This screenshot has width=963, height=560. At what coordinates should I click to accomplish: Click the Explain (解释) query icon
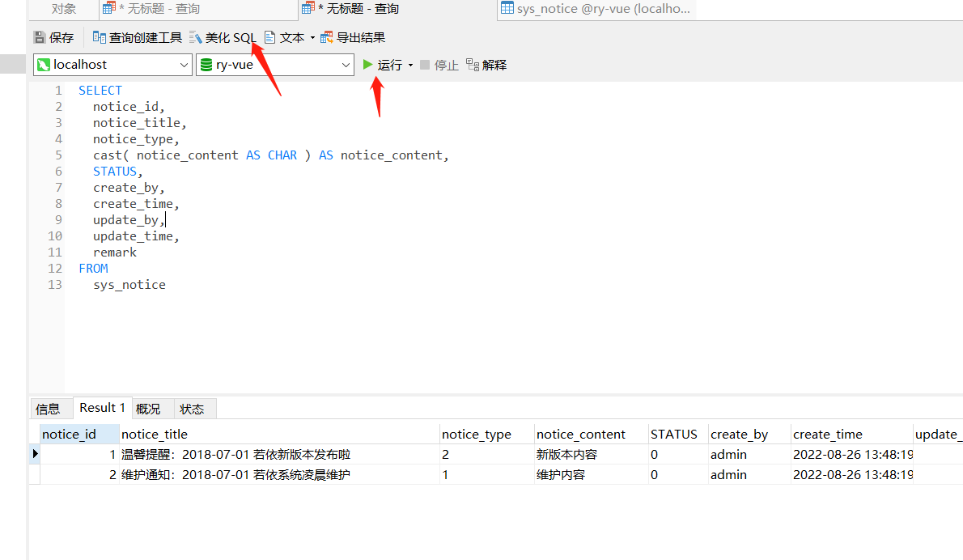pyautogui.click(x=473, y=65)
